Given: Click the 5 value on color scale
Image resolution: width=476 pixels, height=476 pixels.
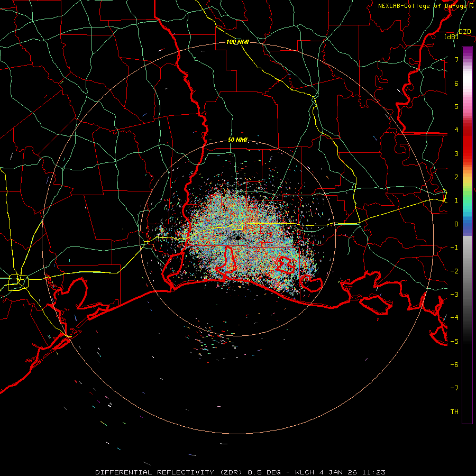Looking at the screenshot, I should click(x=456, y=106).
